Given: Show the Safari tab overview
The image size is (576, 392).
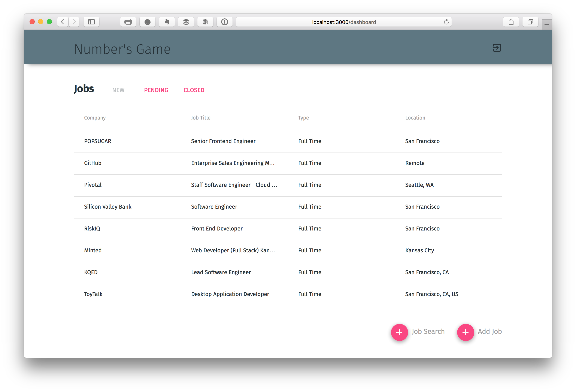Looking at the screenshot, I should pyautogui.click(x=530, y=22).
